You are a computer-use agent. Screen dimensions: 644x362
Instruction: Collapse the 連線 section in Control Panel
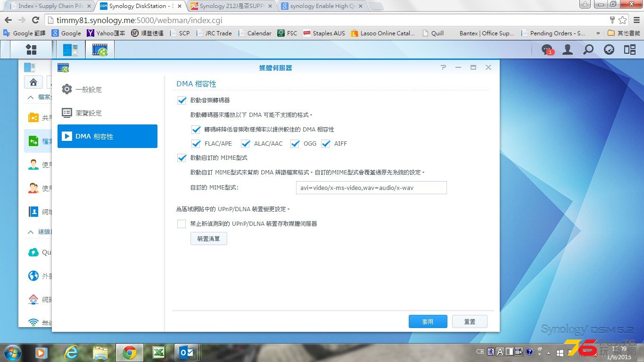31,232
